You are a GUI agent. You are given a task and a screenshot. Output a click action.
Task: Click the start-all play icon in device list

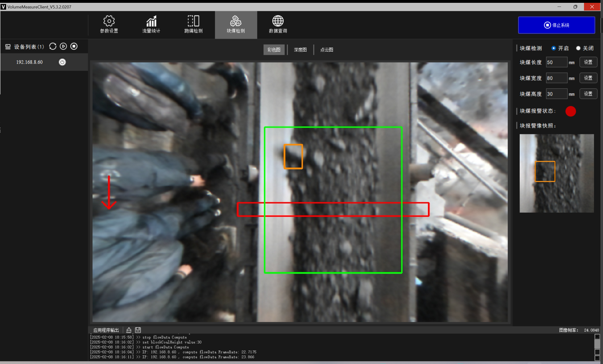point(63,46)
